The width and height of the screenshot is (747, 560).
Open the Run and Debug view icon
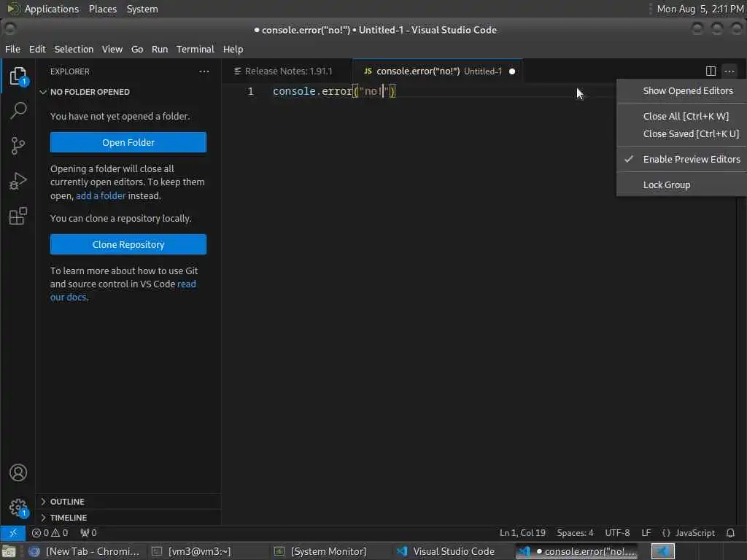(18, 181)
